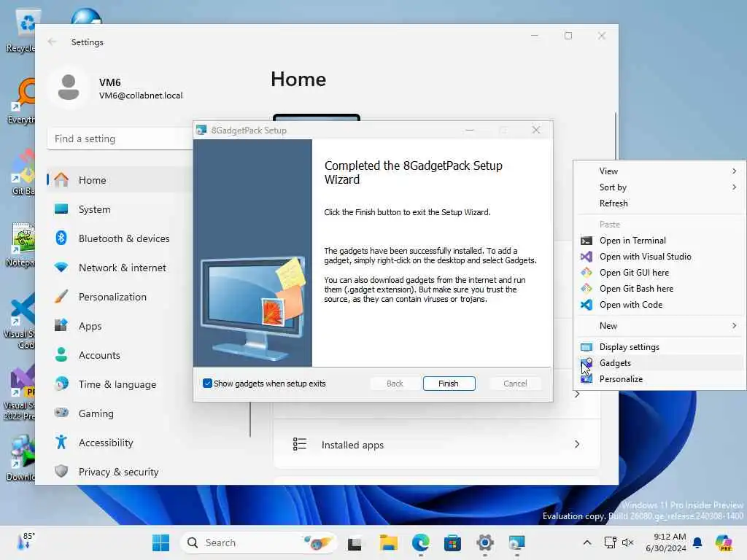Click the notification bell in system tray
This screenshot has height=560, width=747.
pyautogui.click(x=697, y=542)
